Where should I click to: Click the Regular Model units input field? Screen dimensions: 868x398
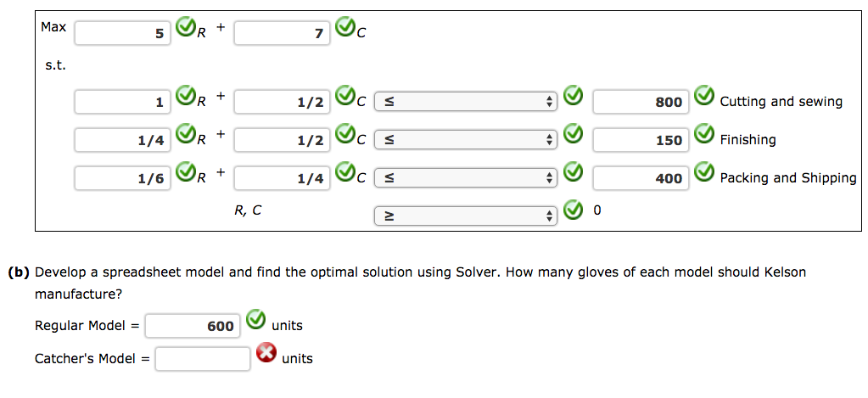[x=193, y=326]
